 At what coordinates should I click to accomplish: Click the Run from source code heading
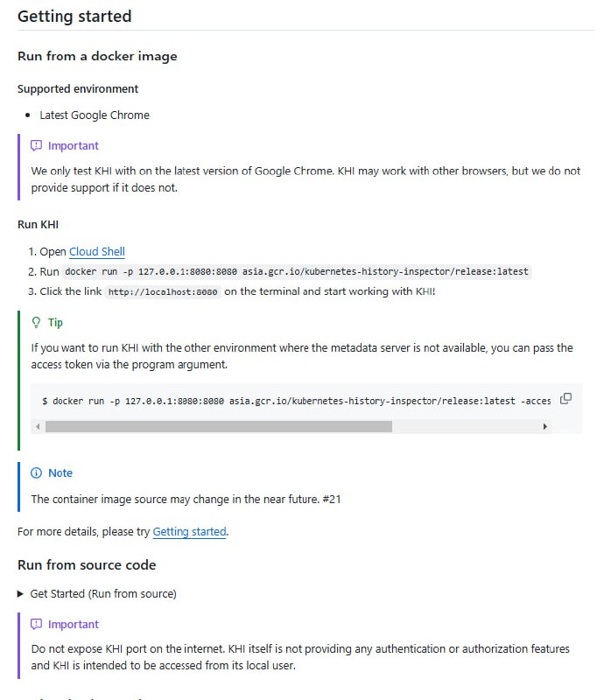click(x=87, y=565)
